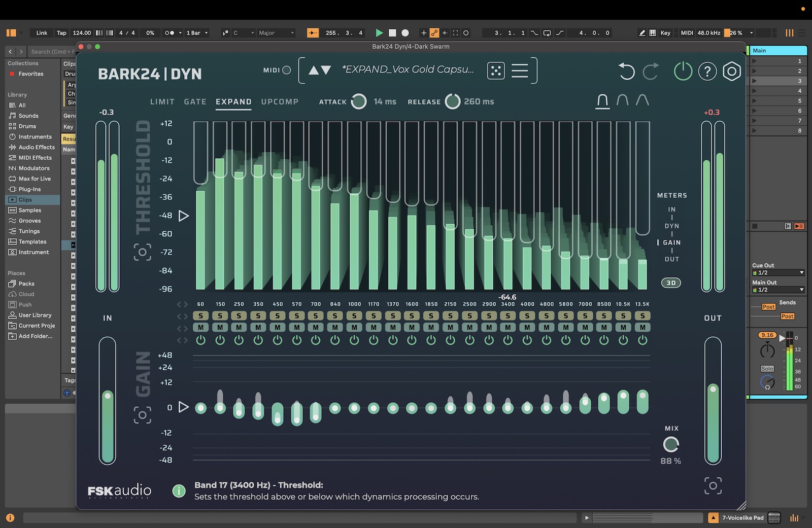Click the undo arrow in Bark24 header

627,72
